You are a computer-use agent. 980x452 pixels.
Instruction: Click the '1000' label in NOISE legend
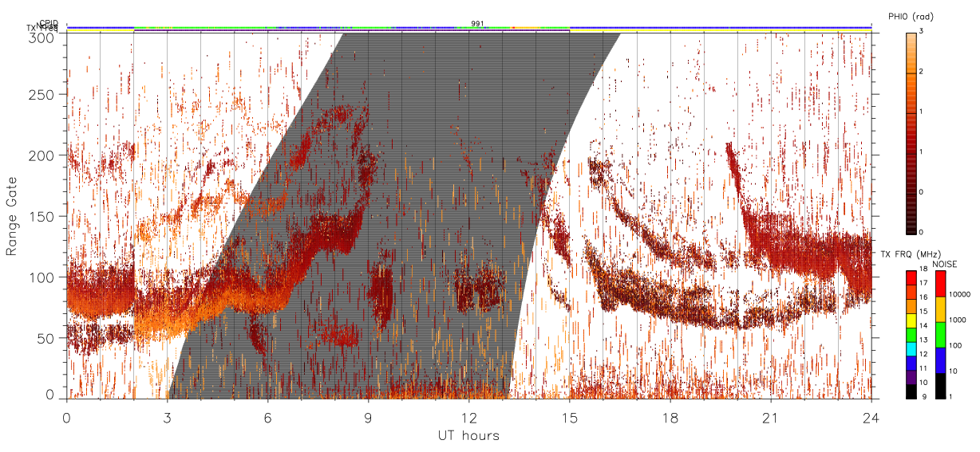(958, 320)
